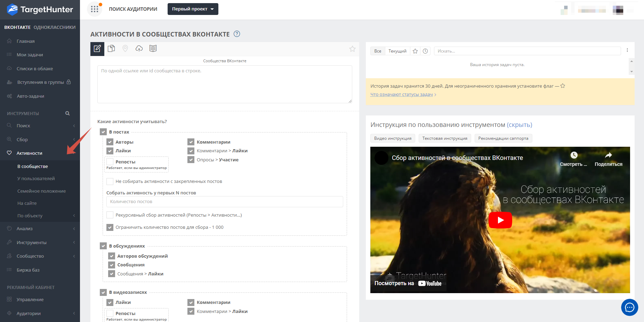
Task: Open the help question mark icon
Action: point(237,34)
